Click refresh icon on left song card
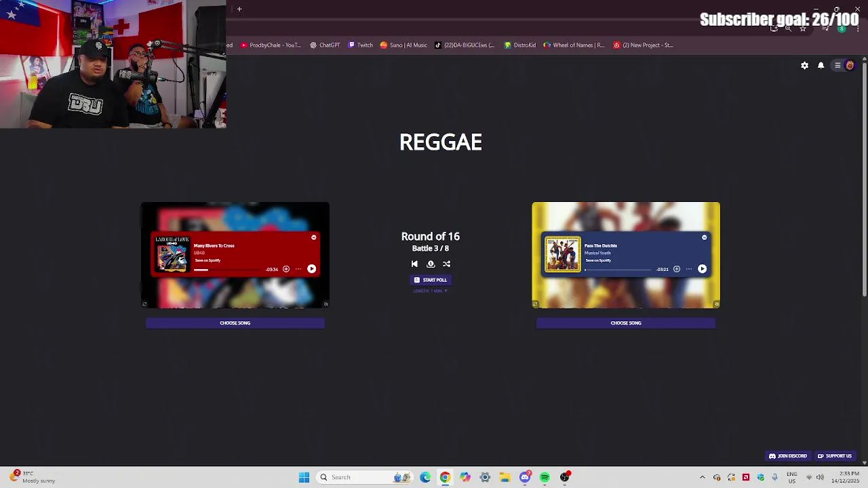The image size is (868, 488). (144, 304)
